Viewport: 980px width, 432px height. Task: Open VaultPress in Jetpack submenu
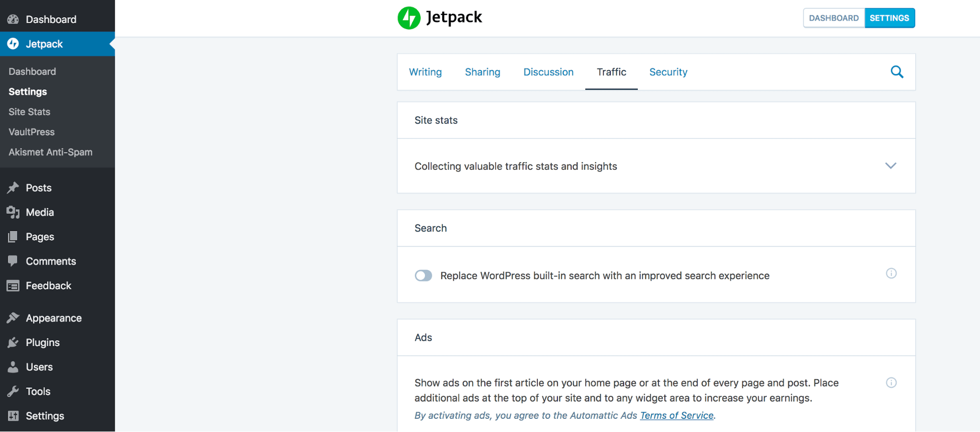31,132
